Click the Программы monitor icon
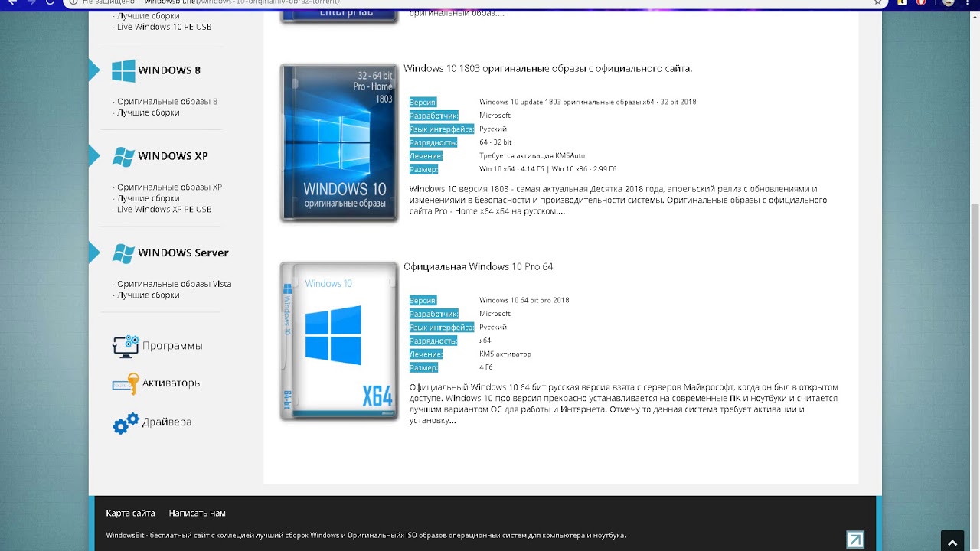This screenshot has height=551, width=980. 126,346
